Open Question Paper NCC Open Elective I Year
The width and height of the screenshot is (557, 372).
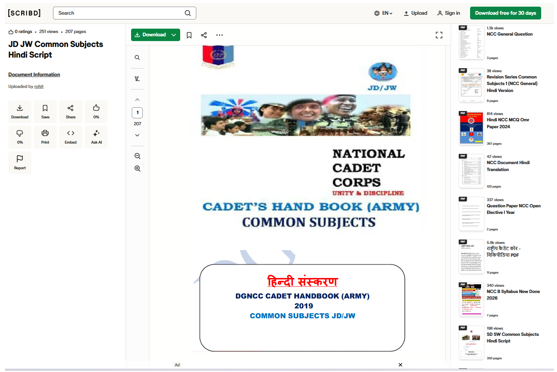[x=513, y=209]
